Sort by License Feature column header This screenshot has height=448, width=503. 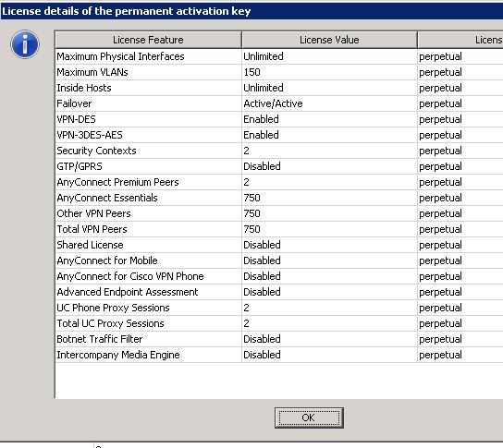click(148, 40)
